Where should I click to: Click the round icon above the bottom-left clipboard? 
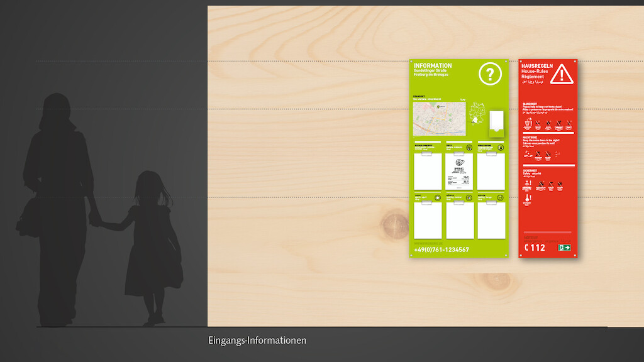437,199
